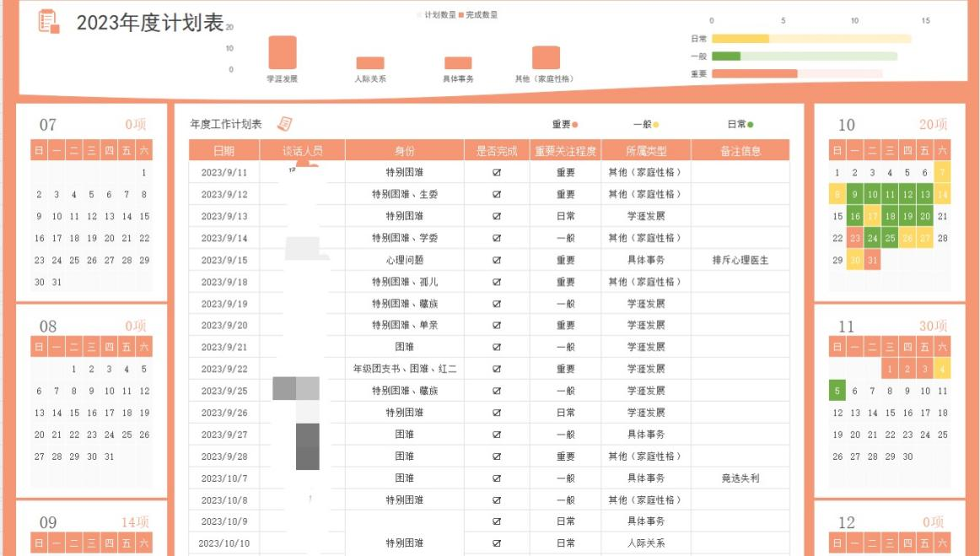This screenshot has height=556, width=980.
Task: Select green day 5 in November calendar
Action: (837, 391)
